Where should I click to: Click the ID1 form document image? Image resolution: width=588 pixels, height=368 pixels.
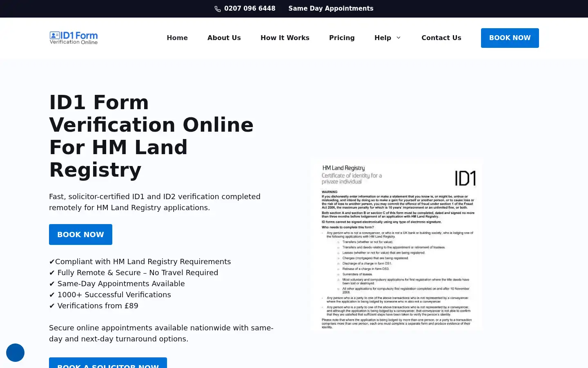(396, 244)
